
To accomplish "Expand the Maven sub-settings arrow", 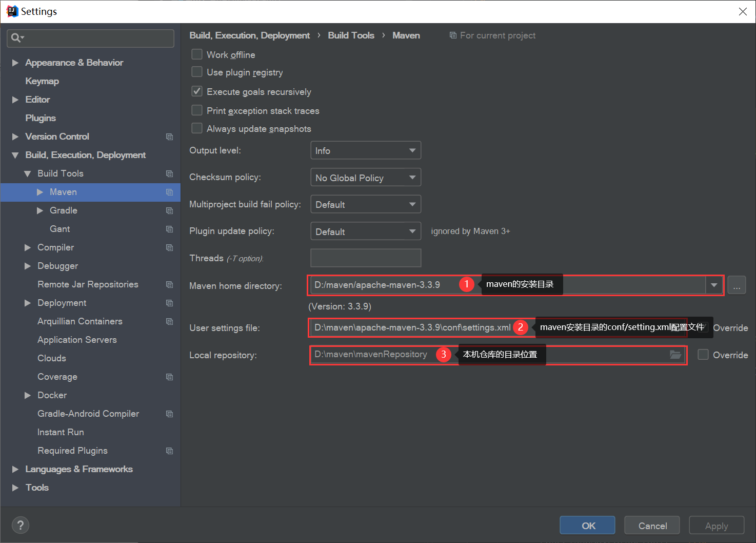I will coord(40,192).
